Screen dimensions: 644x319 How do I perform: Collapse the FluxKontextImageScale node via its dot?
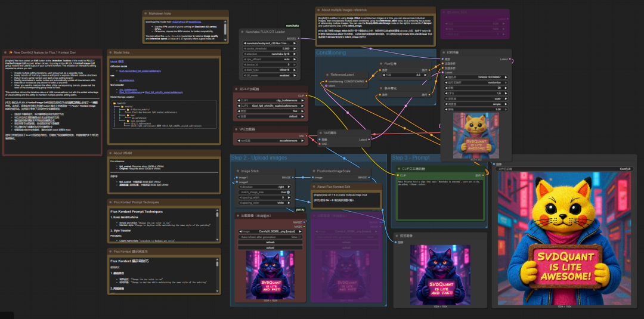(x=314, y=171)
